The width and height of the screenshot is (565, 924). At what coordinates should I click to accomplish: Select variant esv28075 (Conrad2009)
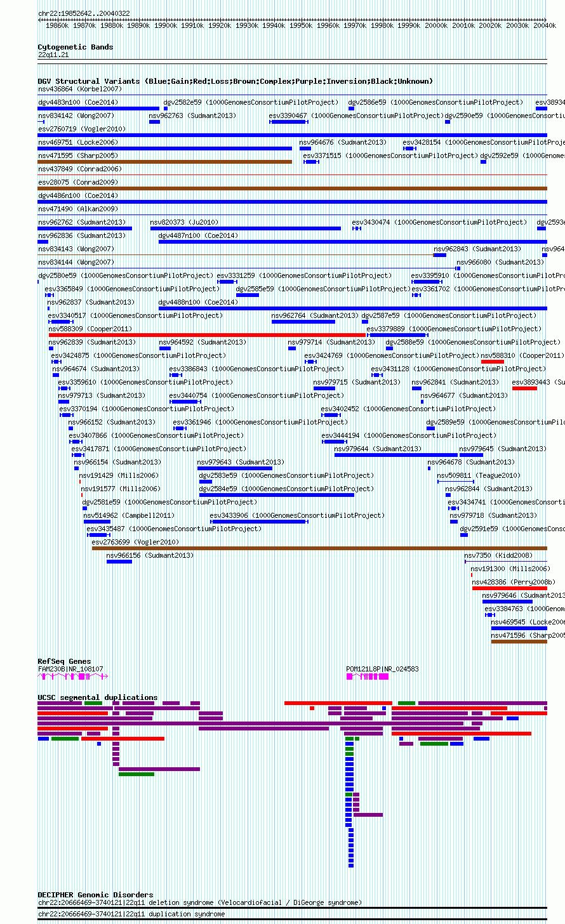[x=292, y=188]
